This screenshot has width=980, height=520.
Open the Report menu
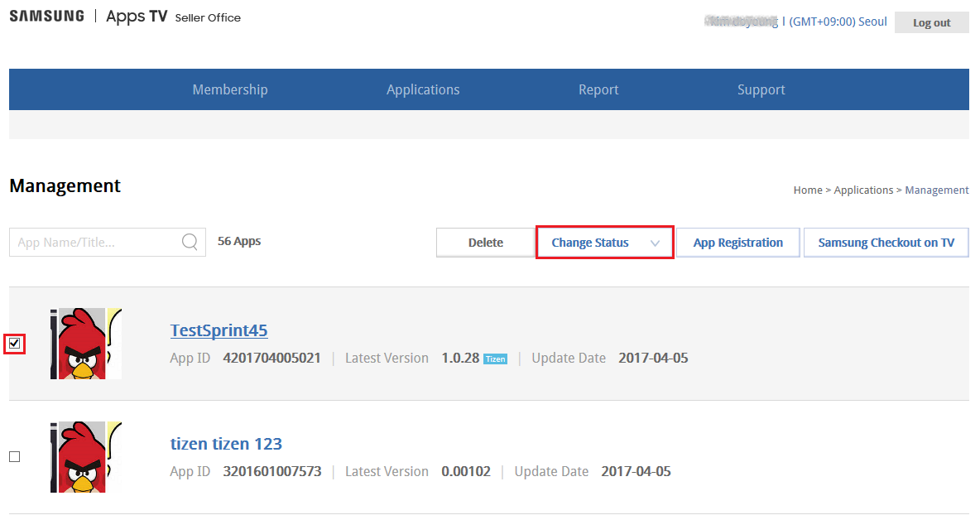(598, 89)
